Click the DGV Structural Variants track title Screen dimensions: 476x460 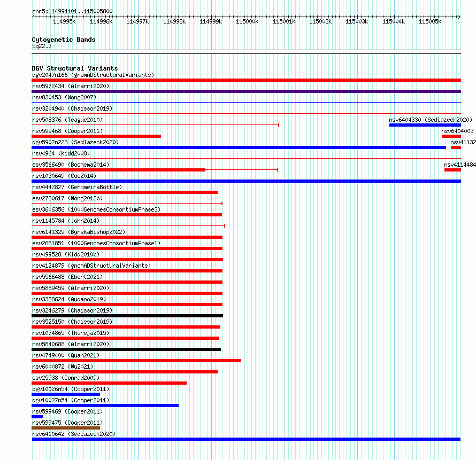(x=75, y=68)
